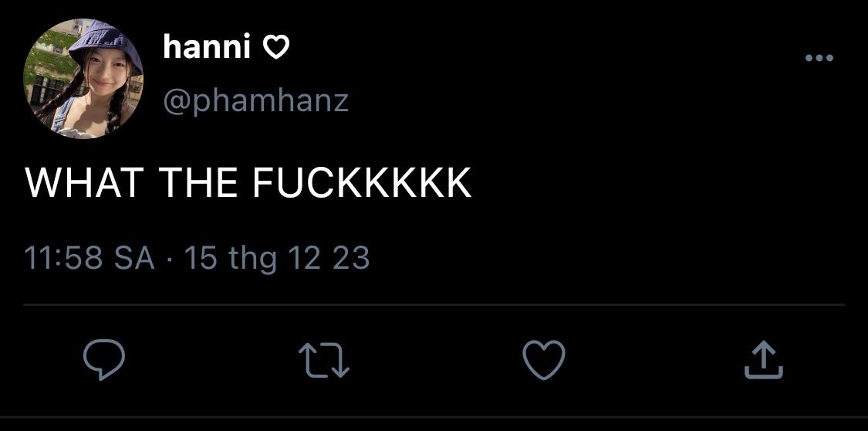Click the date 15 thg 12 23
Viewport: 868px width, 431px height.
(277, 259)
